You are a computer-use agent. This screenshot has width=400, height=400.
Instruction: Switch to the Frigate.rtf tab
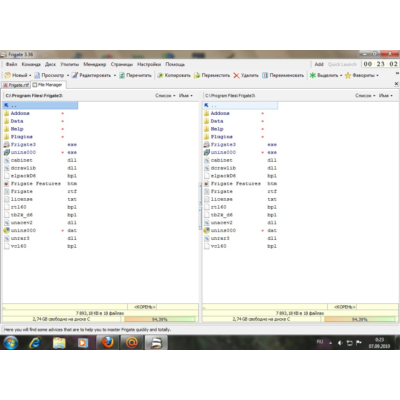click(16, 85)
